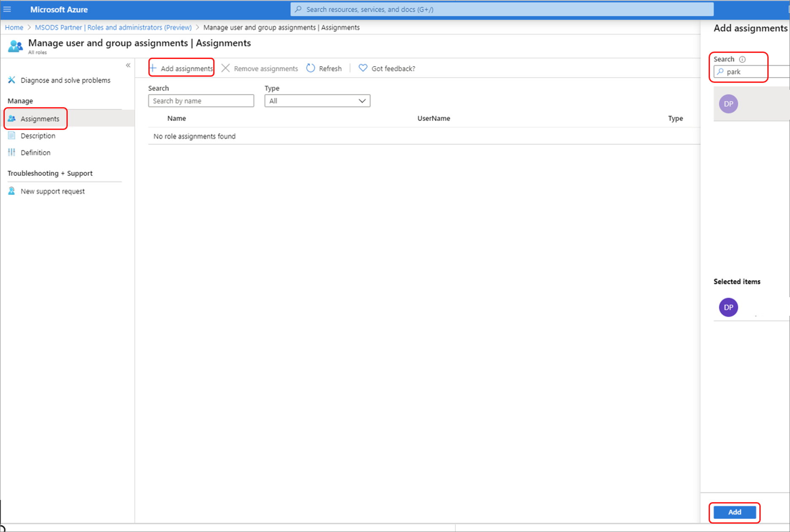Open the Type dropdown showing All
This screenshot has height=532, width=790.
(x=317, y=101)
